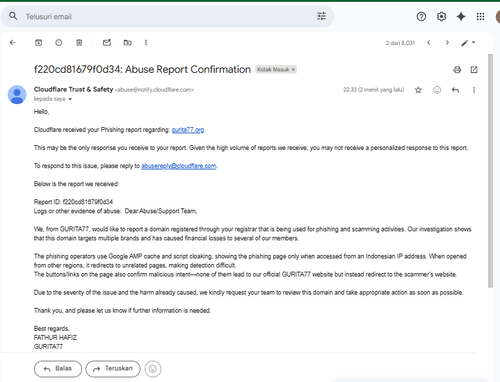Screen dimensions: 500x382
Task: Print this email
Action: pos(457,70)
